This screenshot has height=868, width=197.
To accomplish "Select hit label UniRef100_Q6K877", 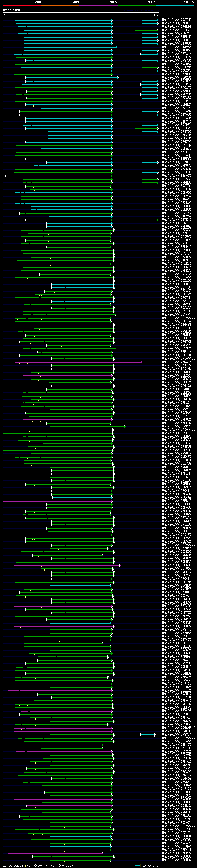I will [x=177, y=745].
